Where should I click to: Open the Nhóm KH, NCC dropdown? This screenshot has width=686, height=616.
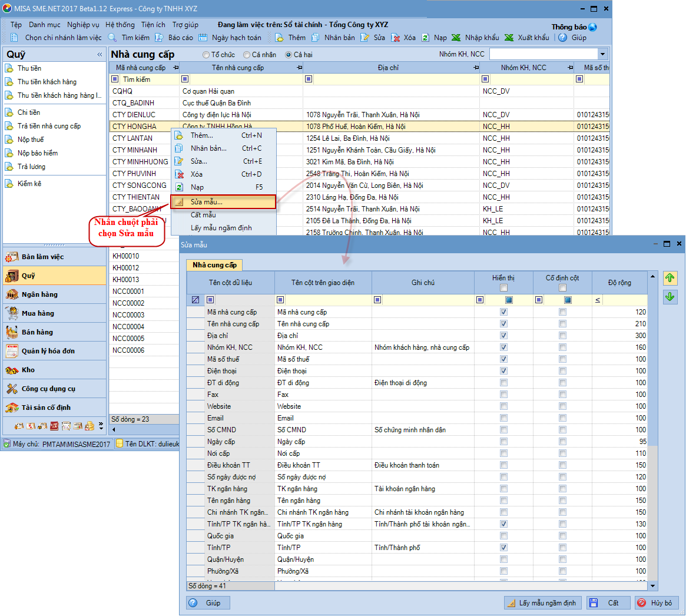pyautogui.click(x=603, y=54)
